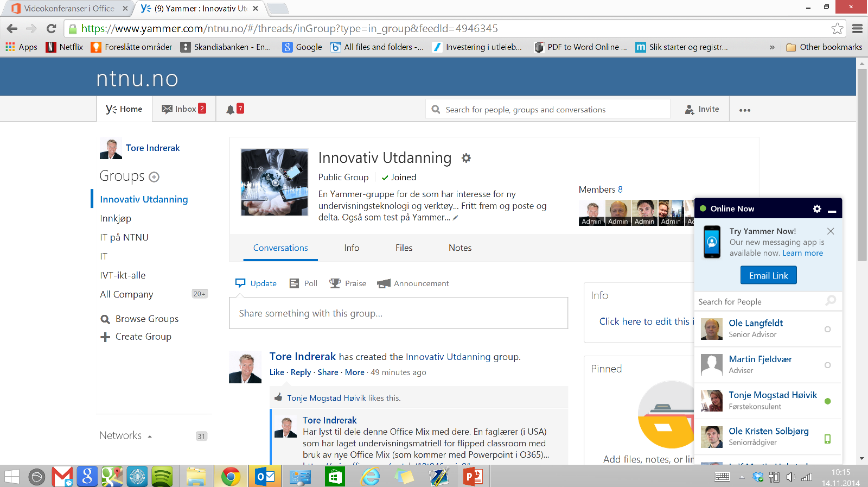The height and width of the screenshot is (487, 868).
Task: Select the Praise post type
Action: click(x=348, y=283)
